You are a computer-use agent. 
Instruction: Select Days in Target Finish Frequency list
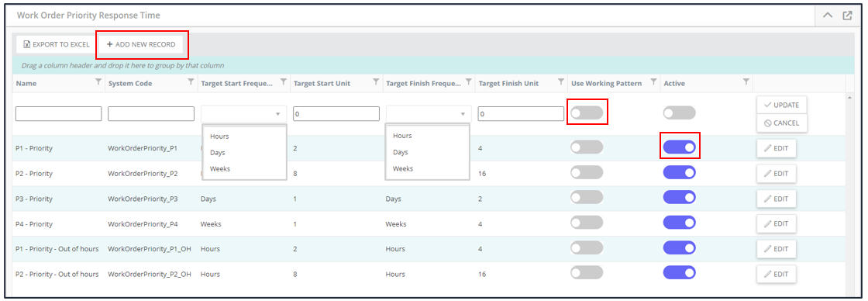pyautogui.click(x=427, y=152)
